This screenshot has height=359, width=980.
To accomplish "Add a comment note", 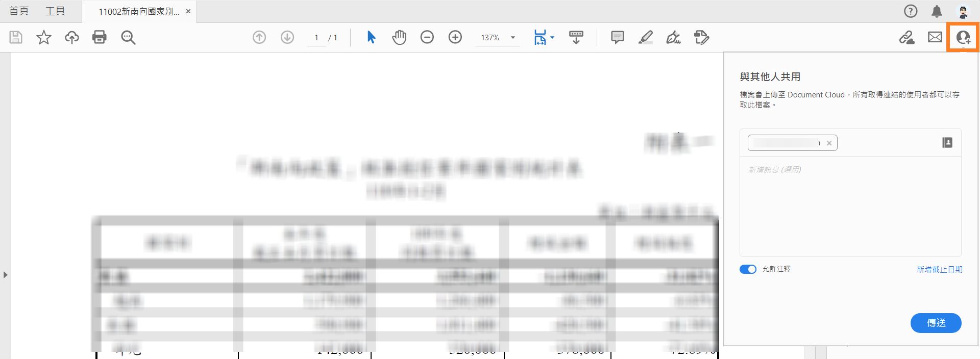I will (618, 37).
